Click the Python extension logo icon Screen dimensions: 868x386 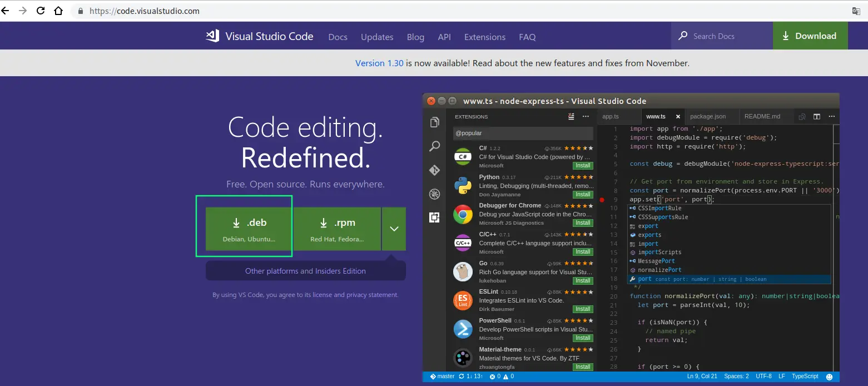463,186
